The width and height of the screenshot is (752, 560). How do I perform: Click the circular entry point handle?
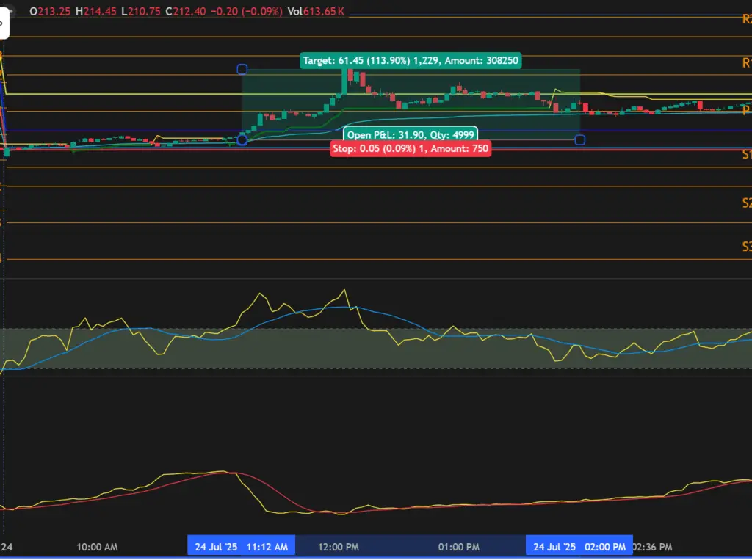coord(242,139)
